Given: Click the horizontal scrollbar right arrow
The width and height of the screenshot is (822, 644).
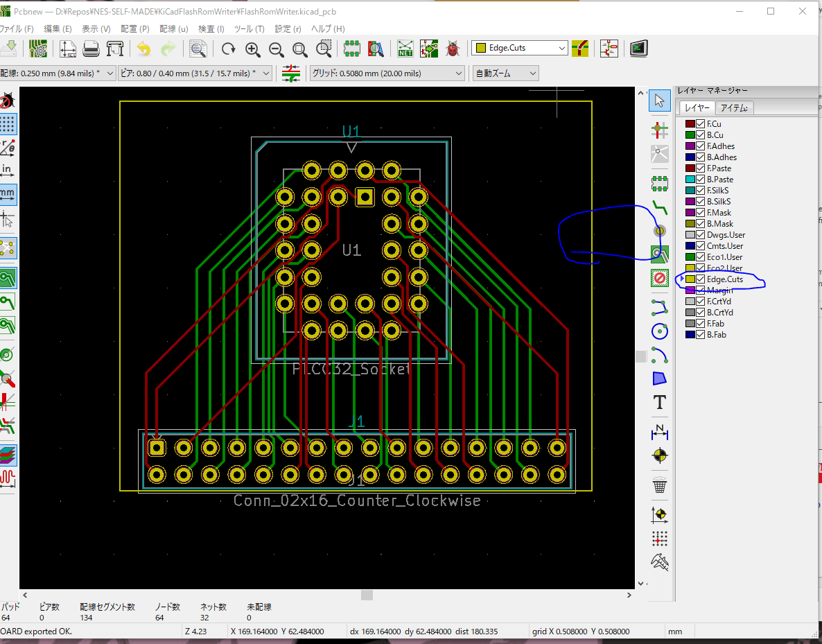Looking at the screenshot, I should pyautogui.click(x=629, y=595).
